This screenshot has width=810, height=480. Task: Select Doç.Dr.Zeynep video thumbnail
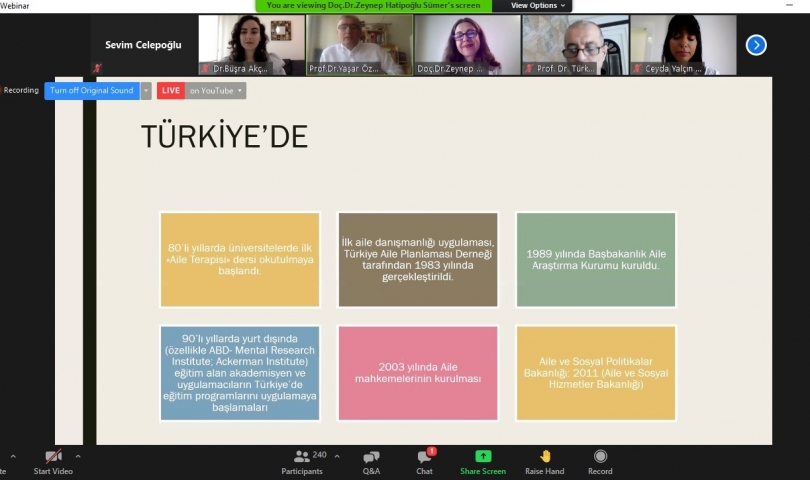(x=468, y=45)
